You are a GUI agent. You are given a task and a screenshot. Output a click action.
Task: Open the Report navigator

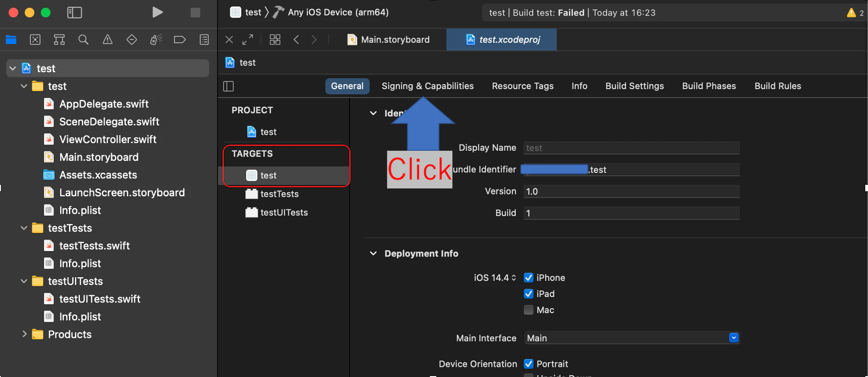tap(204, 40)
